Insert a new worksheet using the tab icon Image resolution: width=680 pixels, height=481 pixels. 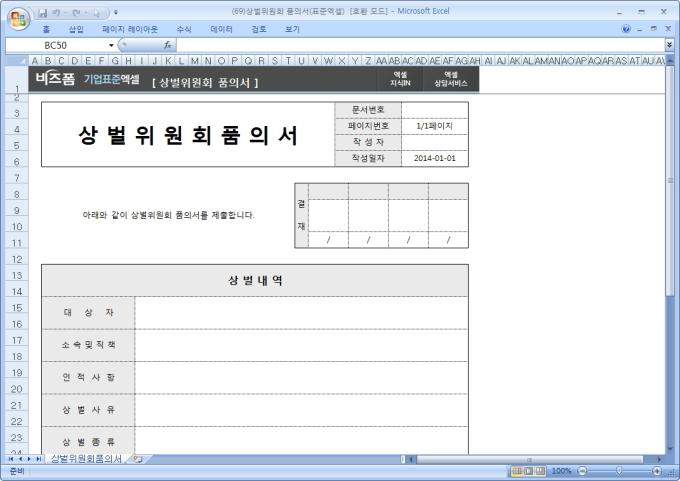(x=138, y=459)
